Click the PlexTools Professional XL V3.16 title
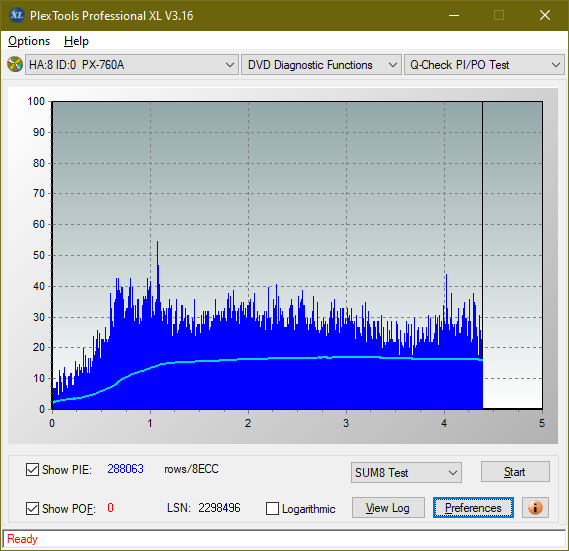Screen dimensions: 569x551 (x=111, y=16)
